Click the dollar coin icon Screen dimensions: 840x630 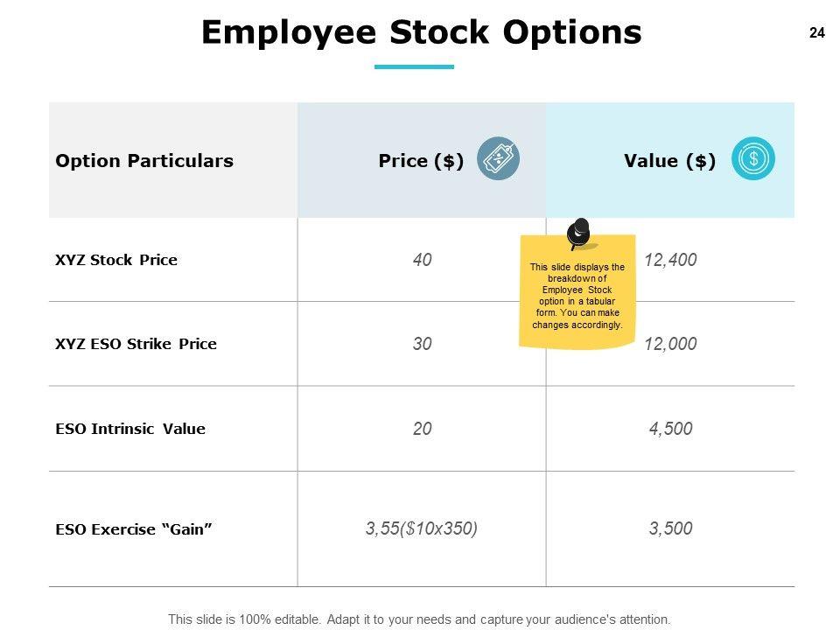pyautogui.click(x=752, y=158)
